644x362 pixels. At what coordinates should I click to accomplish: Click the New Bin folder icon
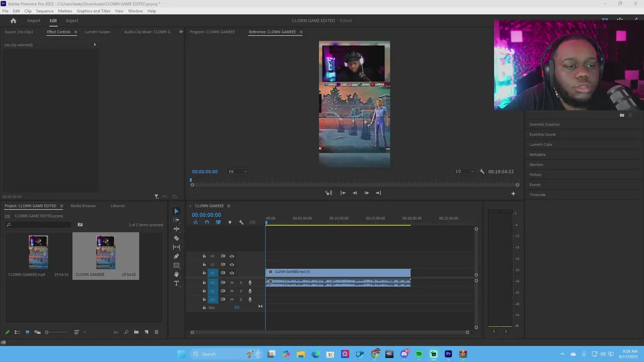pyautogui.click(x=136, y=332)
